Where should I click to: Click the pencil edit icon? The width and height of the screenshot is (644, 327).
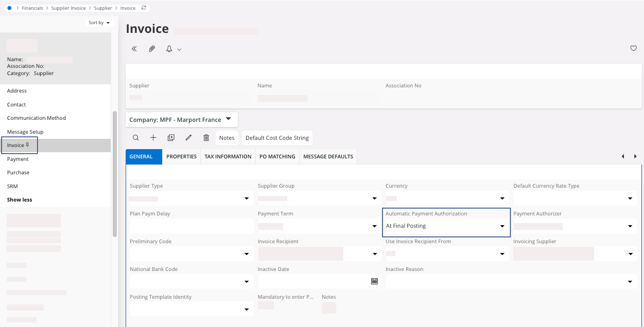[188, 138]
